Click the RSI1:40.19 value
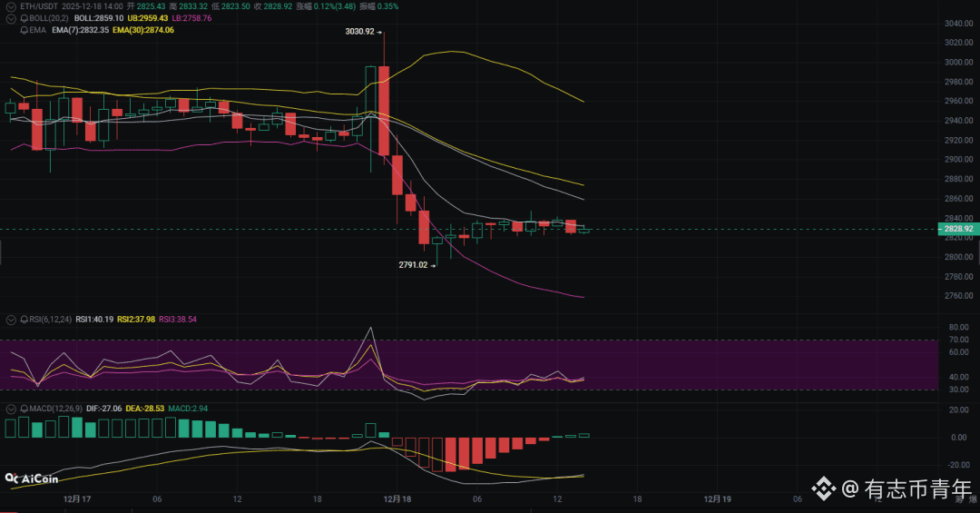Image resolution: width=980 pixels, height=513 pixels. pos(94,320)
